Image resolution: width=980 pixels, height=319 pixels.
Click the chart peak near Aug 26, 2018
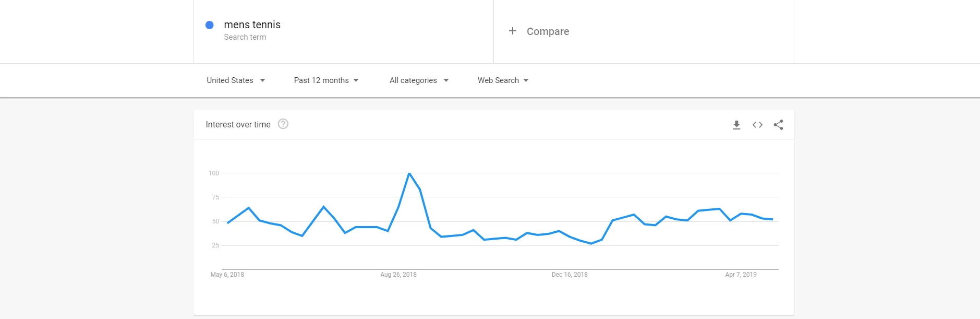click(409, 173)
